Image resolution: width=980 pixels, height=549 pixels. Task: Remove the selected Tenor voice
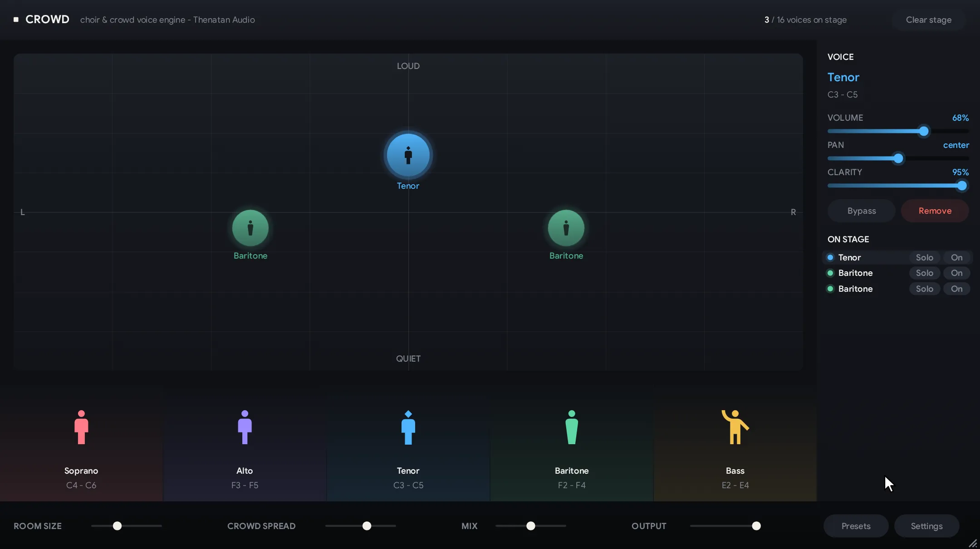tap(935, 211)
